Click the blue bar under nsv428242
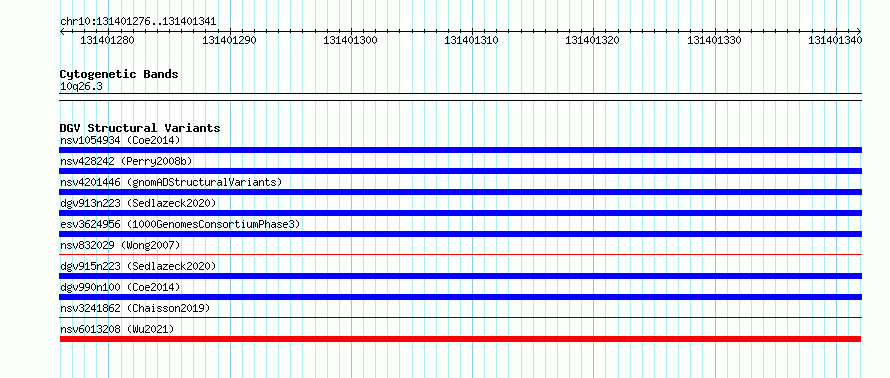890x378 pixels. tap(460, 171)
